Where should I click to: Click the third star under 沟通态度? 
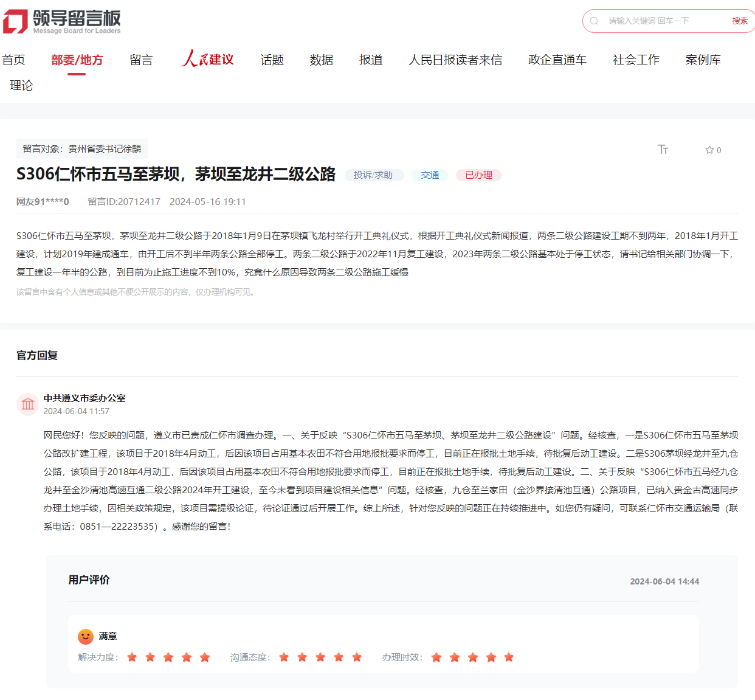320,657
